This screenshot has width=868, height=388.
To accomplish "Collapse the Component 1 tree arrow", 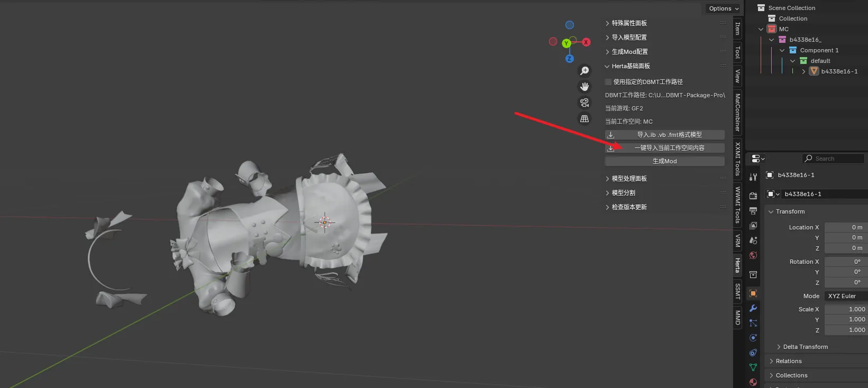I will pos(782,50).
